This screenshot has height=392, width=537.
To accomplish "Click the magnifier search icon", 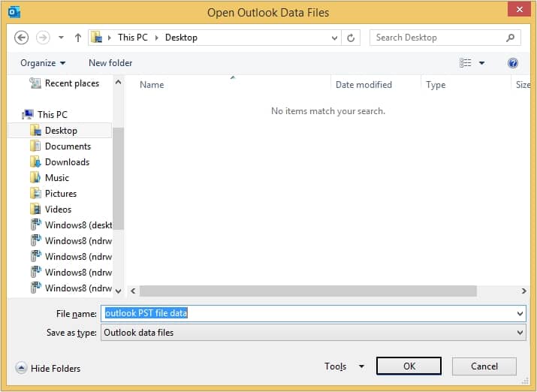I will click(510, 38).
